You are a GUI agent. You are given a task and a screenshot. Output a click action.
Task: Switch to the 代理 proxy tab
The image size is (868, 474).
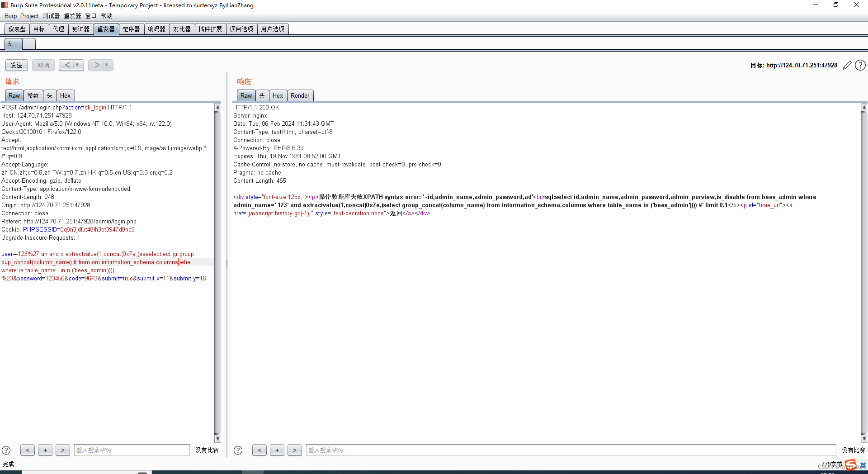click(x=59, y=29)
